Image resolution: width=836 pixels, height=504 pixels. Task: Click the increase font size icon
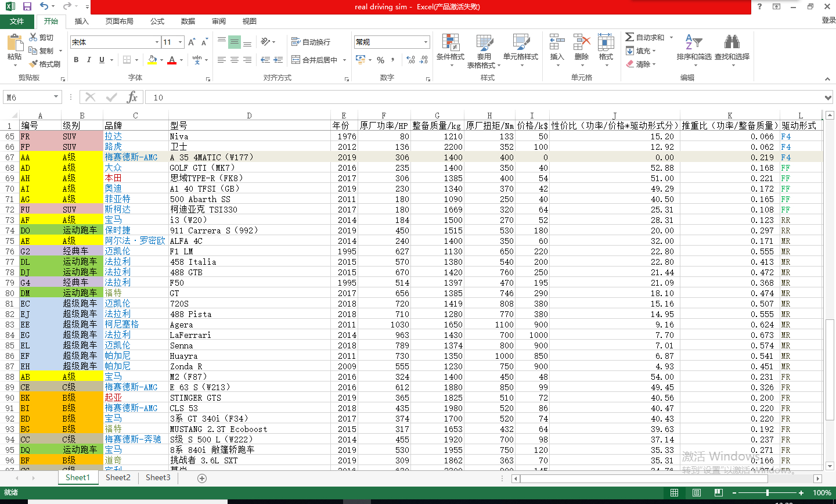click(x=192, y=42)
